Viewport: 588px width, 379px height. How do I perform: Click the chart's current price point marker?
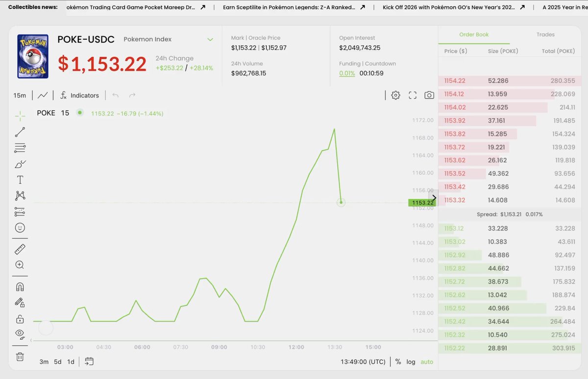341,202
